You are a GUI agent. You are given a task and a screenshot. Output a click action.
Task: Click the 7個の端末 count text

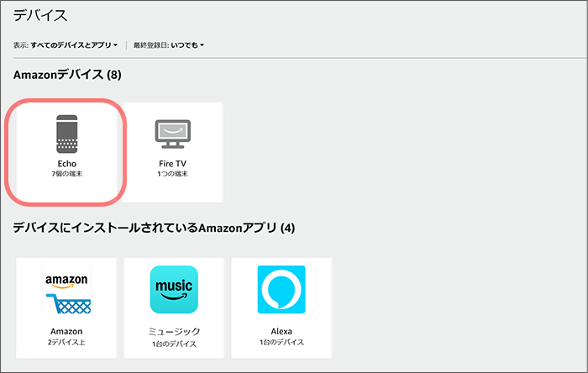click(66, 174)
